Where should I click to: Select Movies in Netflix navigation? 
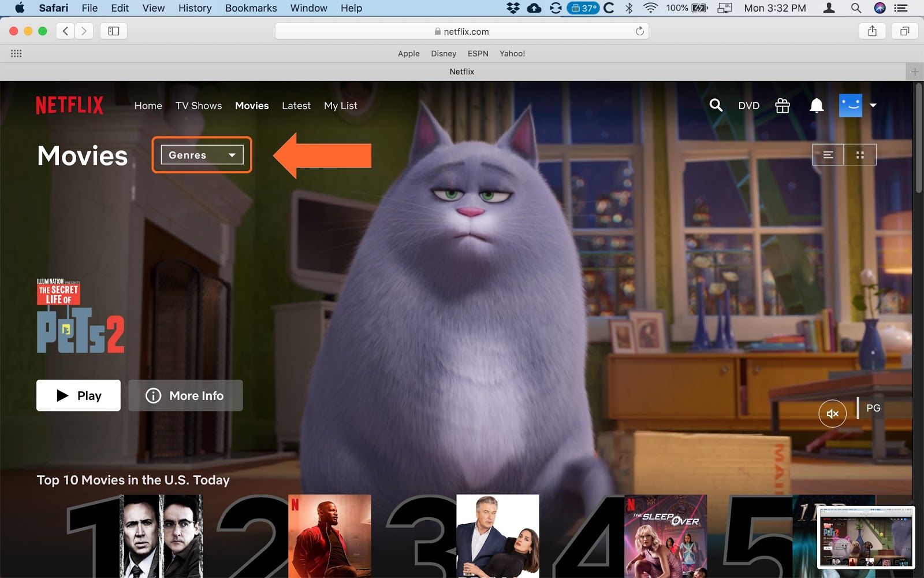pos(252,106)
